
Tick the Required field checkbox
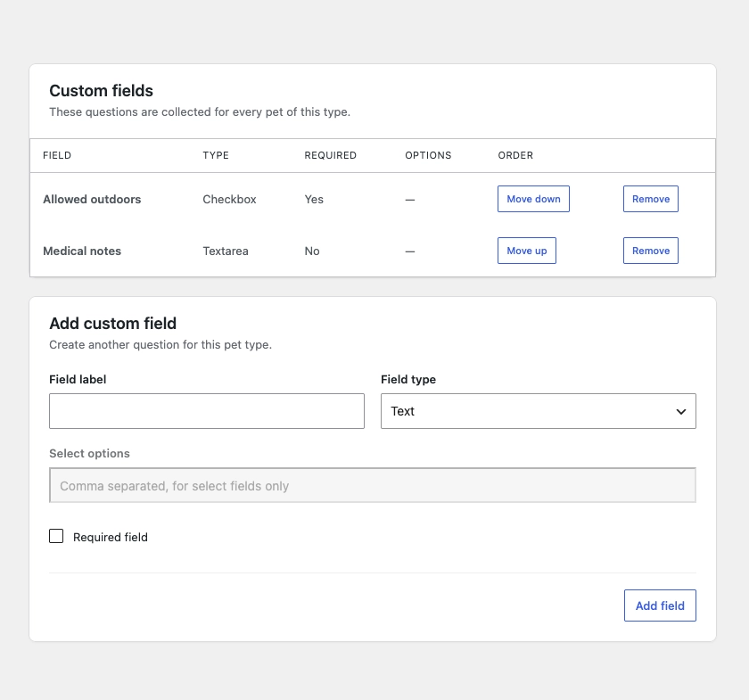[x=56, y=536]
